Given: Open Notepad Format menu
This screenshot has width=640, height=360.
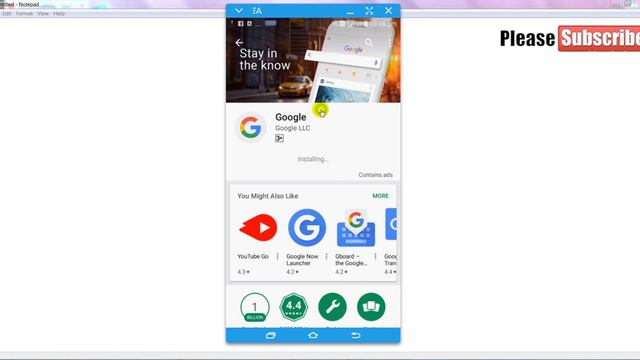Looking at the screenshot, I should (x=24, y=13).
